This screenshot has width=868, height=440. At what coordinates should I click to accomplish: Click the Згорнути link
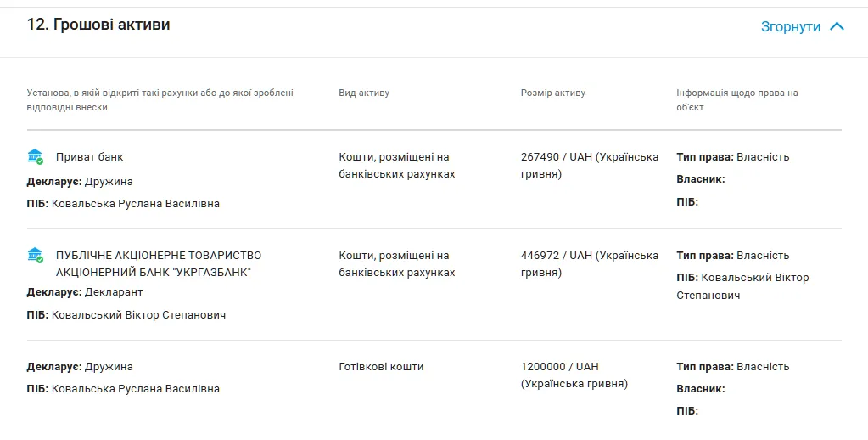791,26
